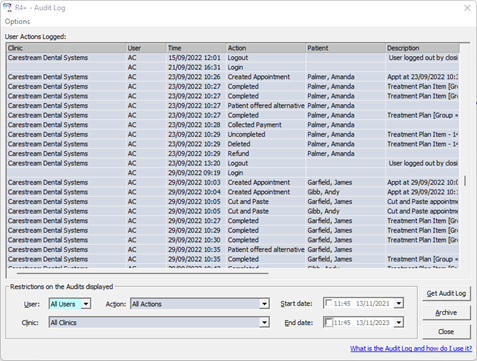Screen dimensions: 477x361
Task: Open 'What is the Audit Log' help link
Action: point(411,348)
